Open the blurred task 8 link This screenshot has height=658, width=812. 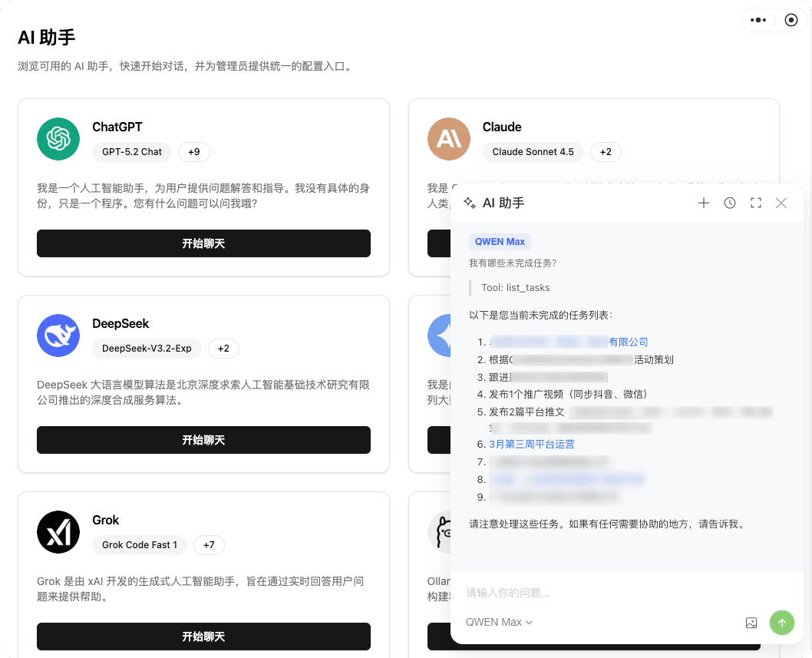click(x=566, y=479)
